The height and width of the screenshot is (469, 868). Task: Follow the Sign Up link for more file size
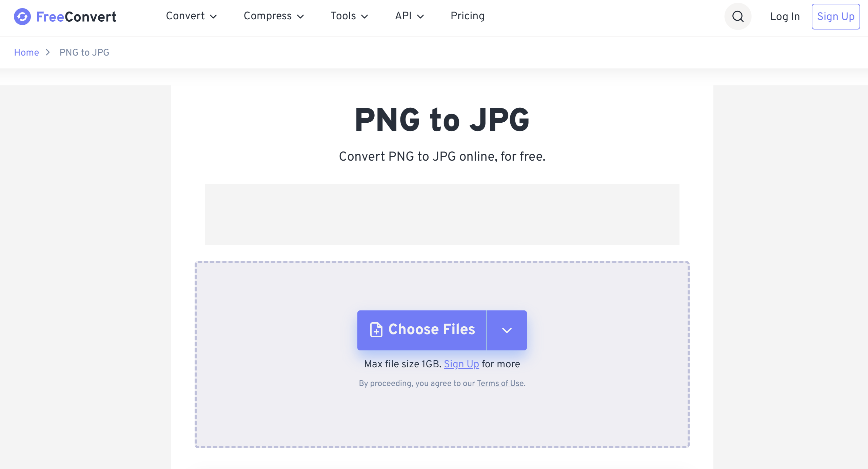(x=461, y=364)
